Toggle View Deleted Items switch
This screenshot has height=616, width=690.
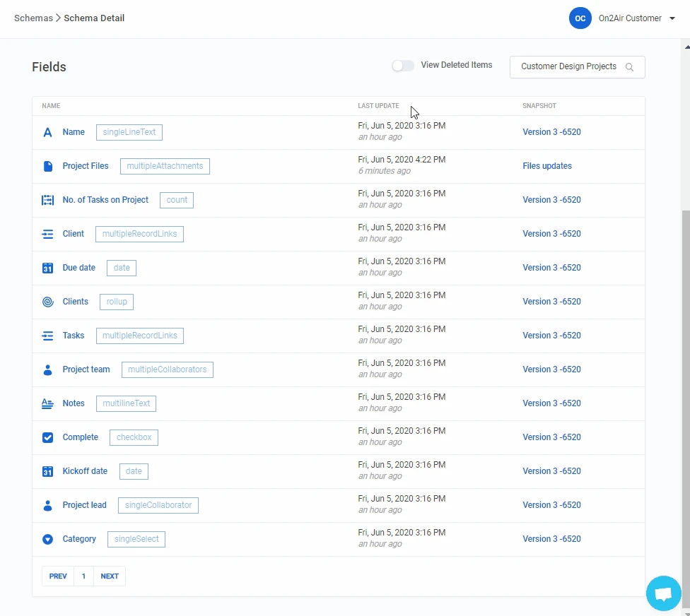pyautogui.click(x=403, y=66)
